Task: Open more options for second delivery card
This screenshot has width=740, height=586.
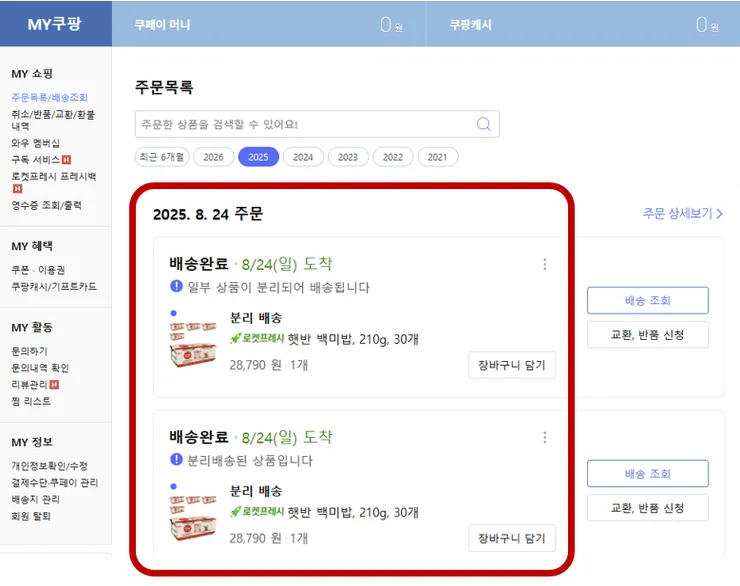Action: (x=545, y=437)
